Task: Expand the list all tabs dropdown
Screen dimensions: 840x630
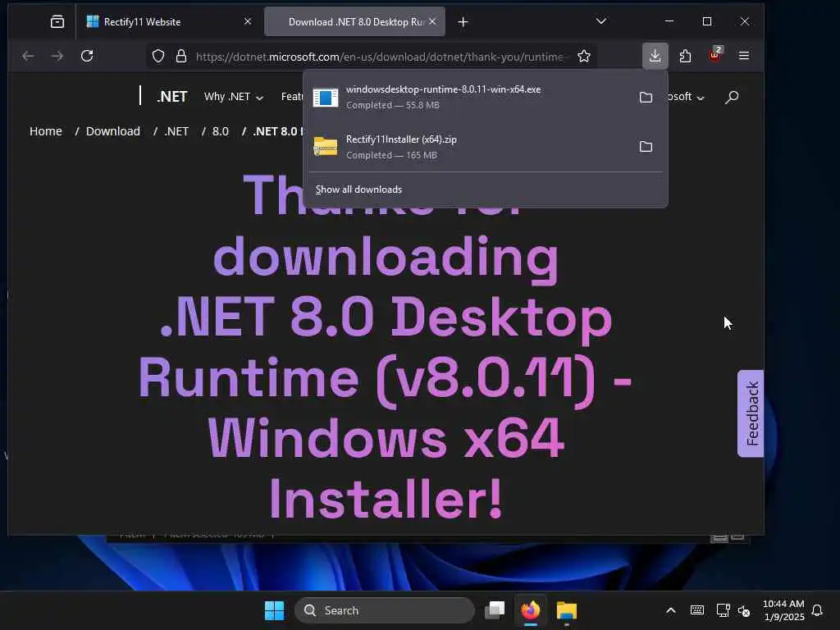Action: (x=601, y=21)
